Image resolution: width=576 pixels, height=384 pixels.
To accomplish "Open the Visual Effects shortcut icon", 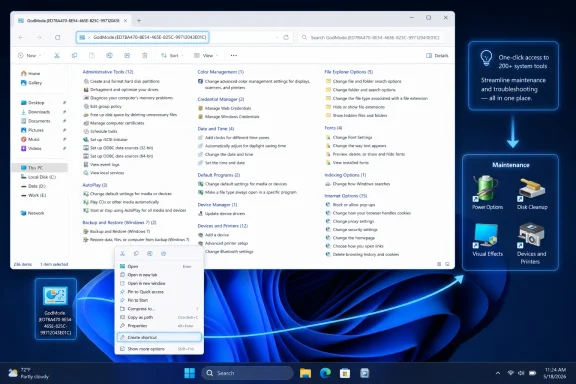I will click(487, 240).
